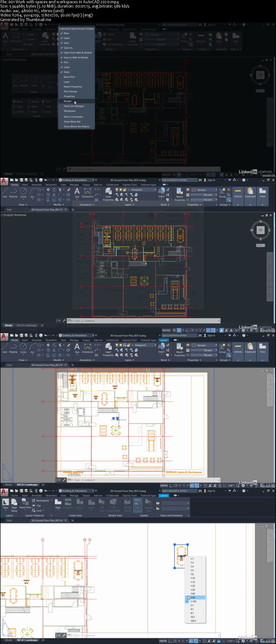This screenshot has height=644, width=276.
Task: Uncheck Redo in the Quick Access menu
Action: coord(67,72)
